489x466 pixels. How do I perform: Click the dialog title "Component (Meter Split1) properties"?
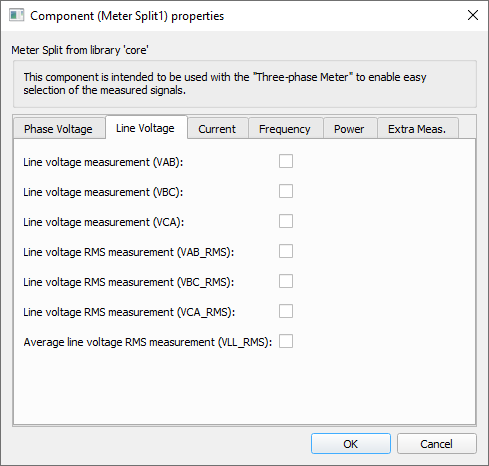tap(127, 16)
